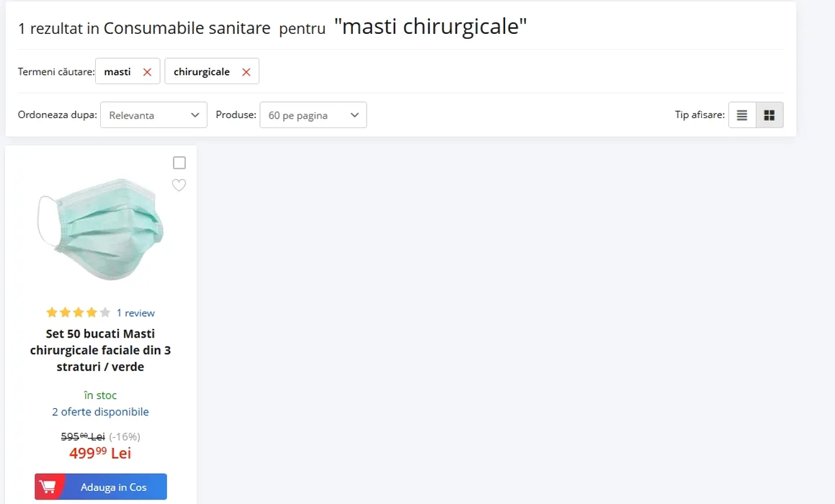Click the product star rating
The height and width of the screenshot is (504, 835).
click(x=78, y=312)
